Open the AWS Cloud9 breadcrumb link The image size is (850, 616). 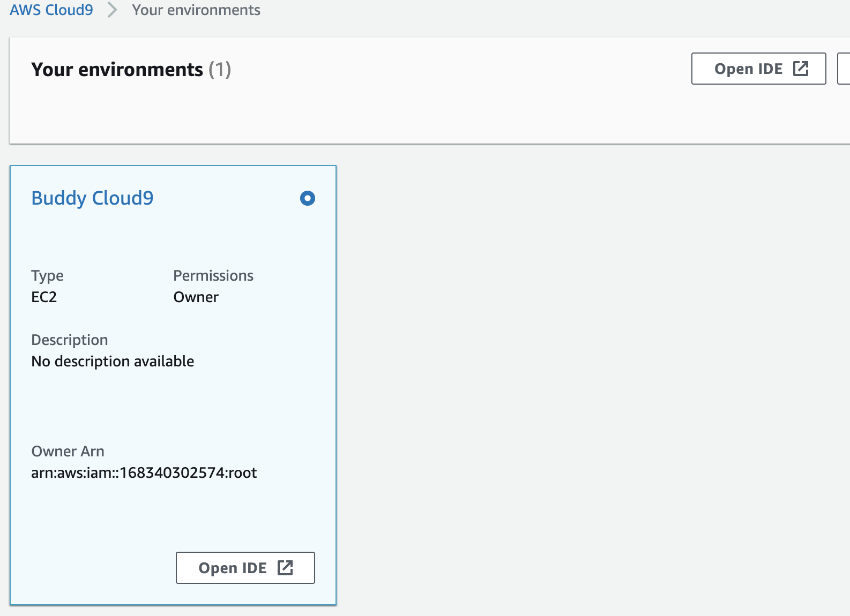point(51,10)
